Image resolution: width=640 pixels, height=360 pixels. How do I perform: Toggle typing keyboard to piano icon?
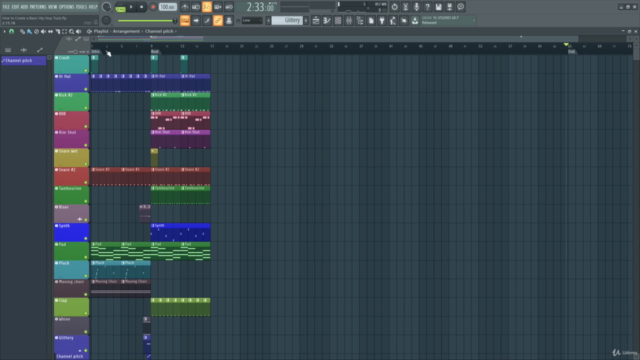[x=185, y=20]
